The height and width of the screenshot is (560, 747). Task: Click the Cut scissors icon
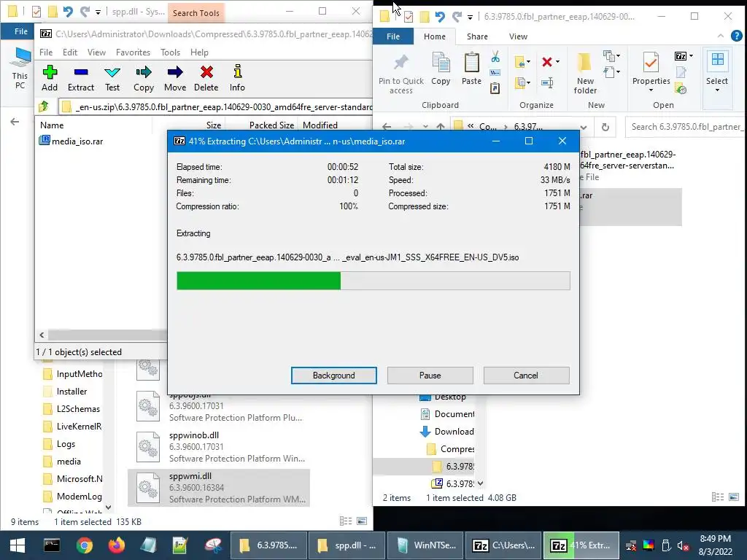pos(495,57)
